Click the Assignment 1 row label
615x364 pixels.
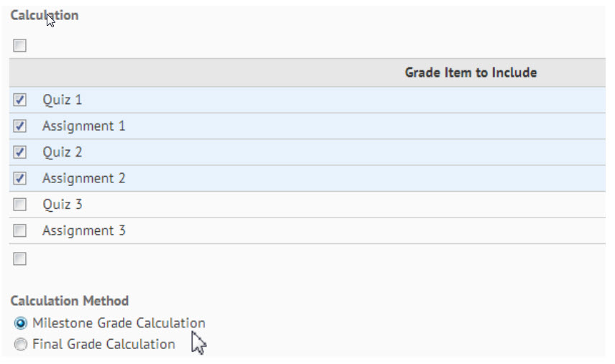83,126
